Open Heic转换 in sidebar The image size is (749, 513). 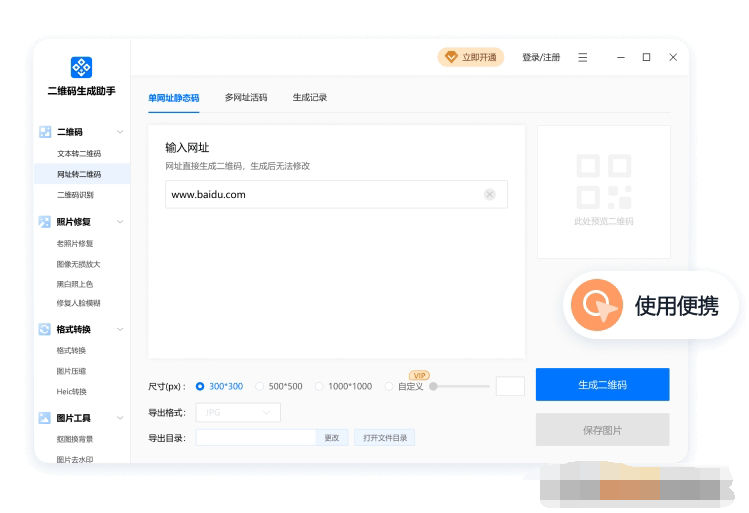[72, 392]
